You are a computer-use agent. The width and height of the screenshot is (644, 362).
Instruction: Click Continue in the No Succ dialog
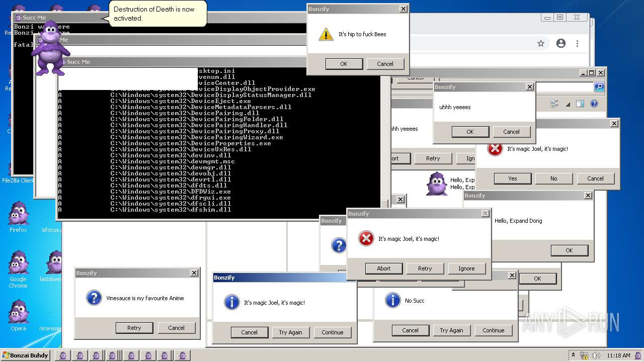494,330
